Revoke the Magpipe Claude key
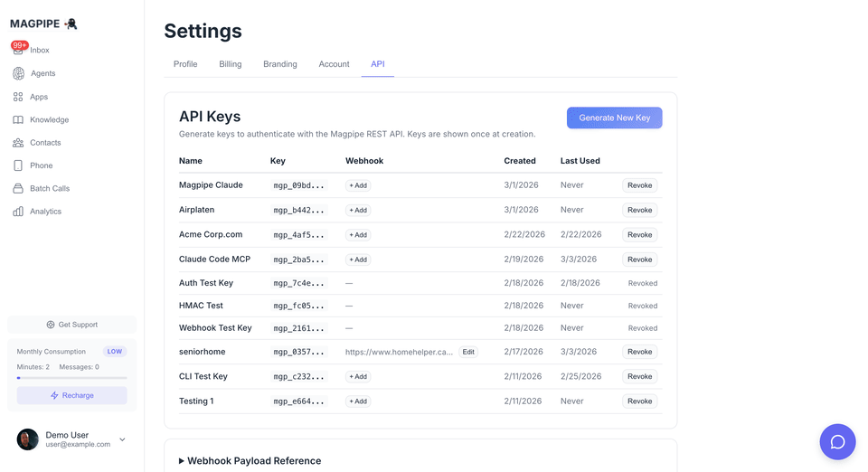 pos(640,185)
